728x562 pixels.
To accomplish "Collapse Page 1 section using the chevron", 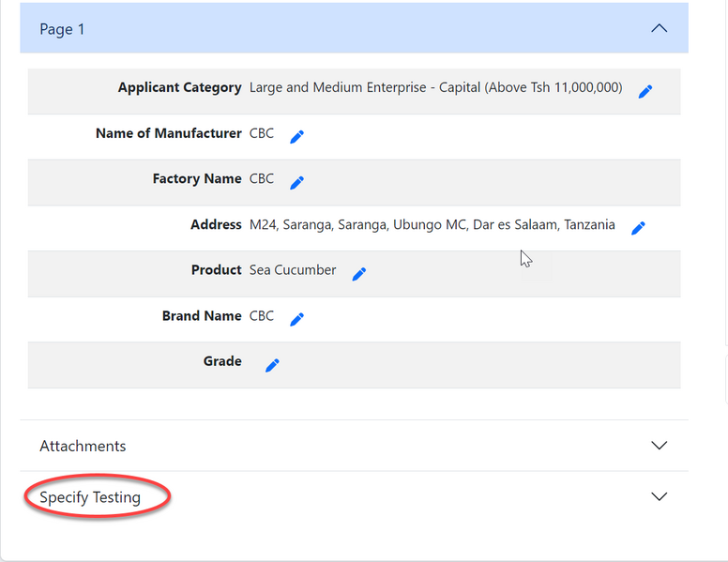I will (660, 28).
